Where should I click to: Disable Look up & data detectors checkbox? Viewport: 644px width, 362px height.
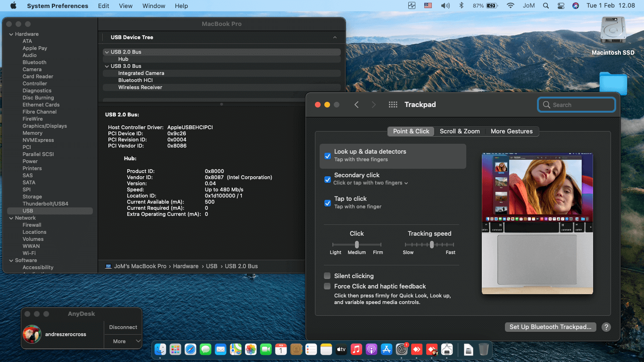[328, 156]
